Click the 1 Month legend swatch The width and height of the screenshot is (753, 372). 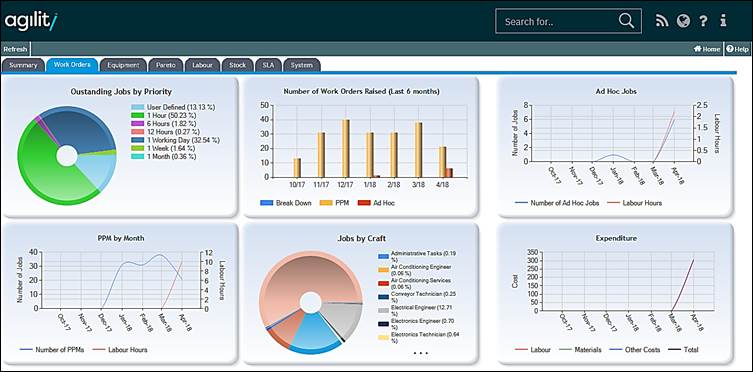(137, 156)
